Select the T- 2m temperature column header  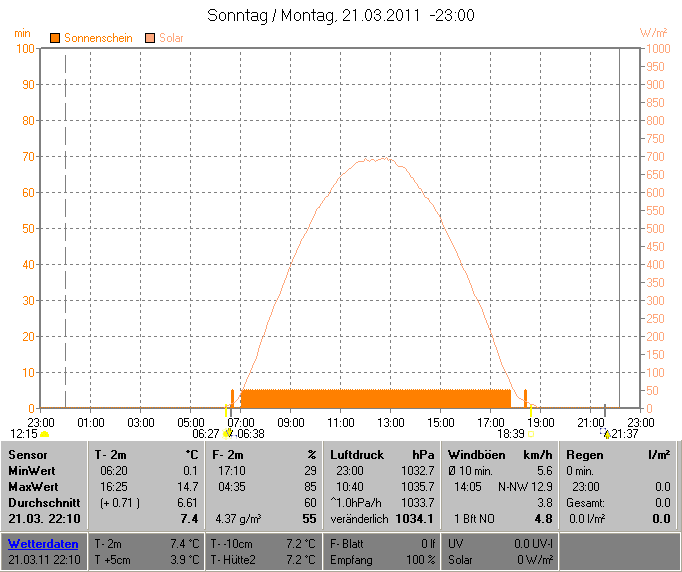click(113, 455)
